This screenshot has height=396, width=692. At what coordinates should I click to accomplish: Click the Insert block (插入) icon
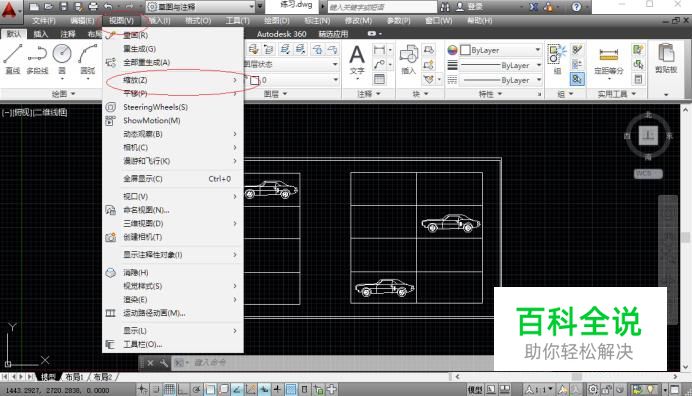pos(409,55)
